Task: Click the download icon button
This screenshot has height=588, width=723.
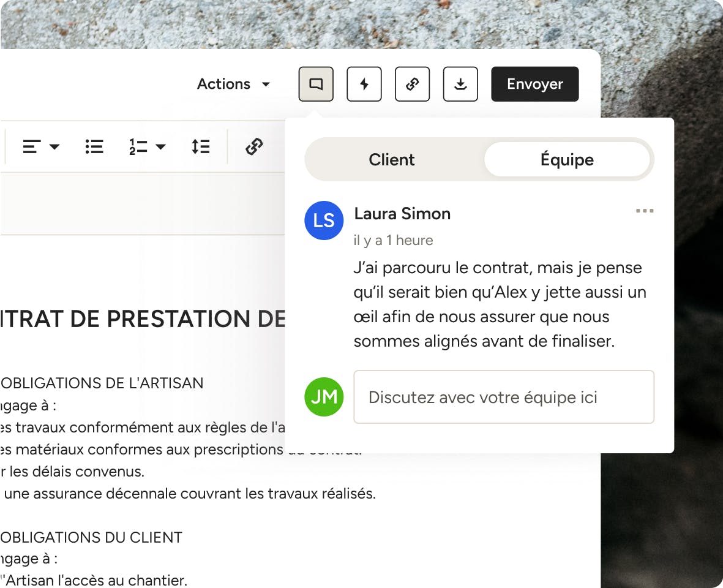Action: 460,84
